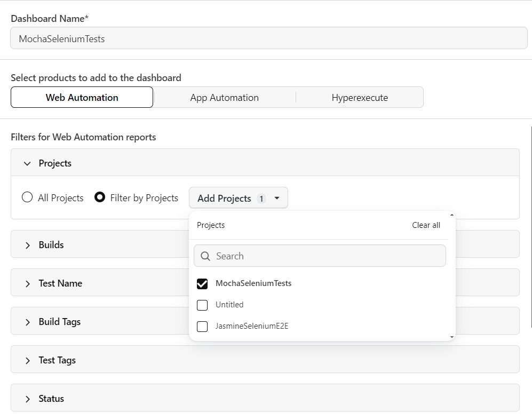
Task: Click inside the Search field of Projects dropdown
Action: tap(320, 256)
